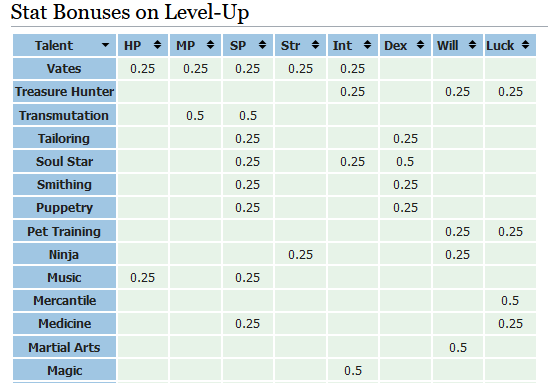Image resolution: width=548 pixels, height=383 pixels.
Task: Click the Soul Star talent cell
Action: pyautogui.click(x=64, y=161)
